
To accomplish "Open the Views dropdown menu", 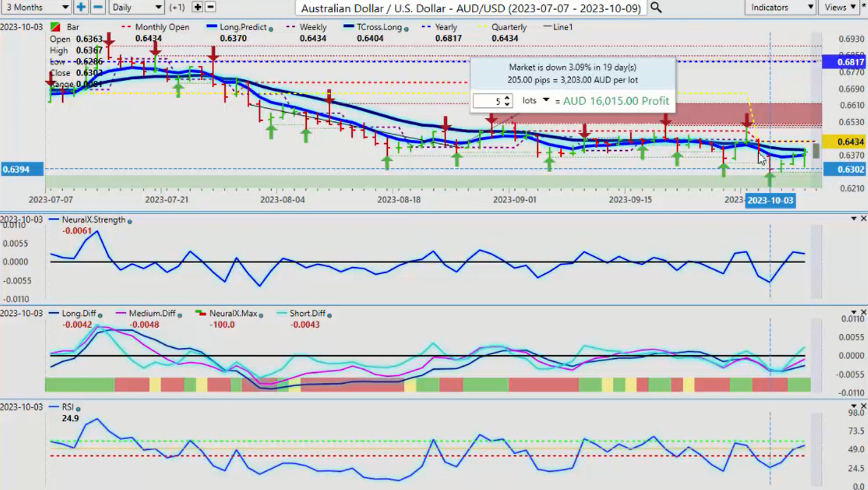I will pyautogui.click(x=841, y=7).
